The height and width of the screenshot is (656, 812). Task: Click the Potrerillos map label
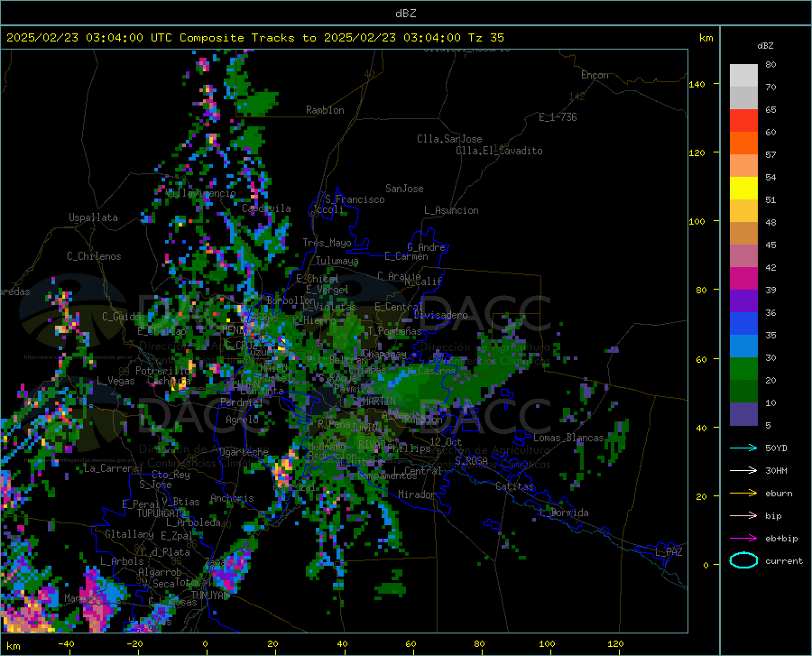click(166, 371)
